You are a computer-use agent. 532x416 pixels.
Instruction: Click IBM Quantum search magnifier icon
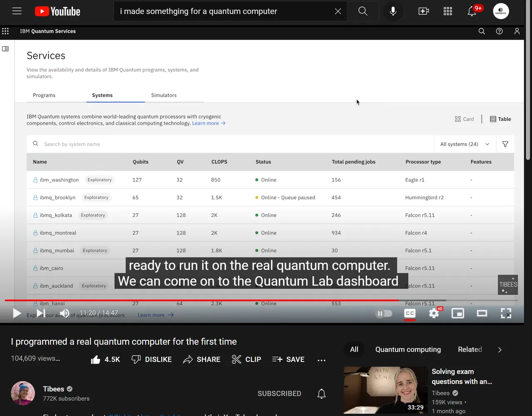point(482,31)
